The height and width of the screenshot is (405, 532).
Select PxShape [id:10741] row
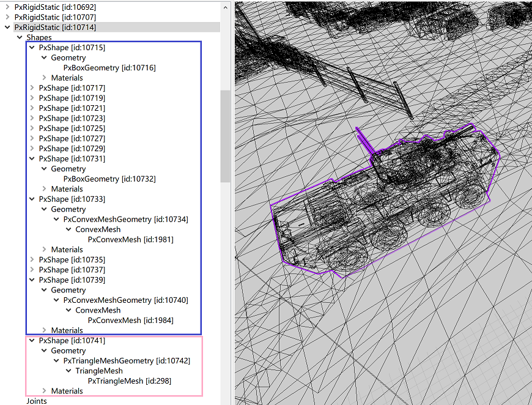72,341
